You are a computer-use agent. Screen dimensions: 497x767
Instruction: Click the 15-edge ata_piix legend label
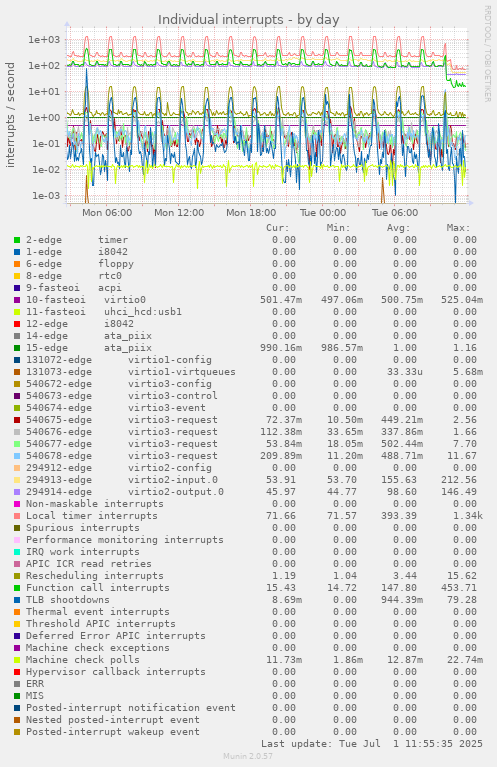tap(89, 348)
